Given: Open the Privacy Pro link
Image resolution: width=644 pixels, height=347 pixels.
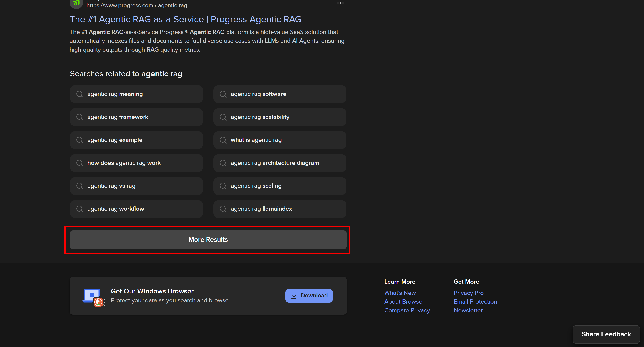Looking at the screenshot, I should (468, 293).
